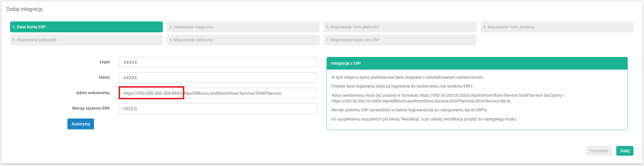Viewport: 644px width, 166px height.
Task: Click the Poprzedni button
Action: [599, 151]
